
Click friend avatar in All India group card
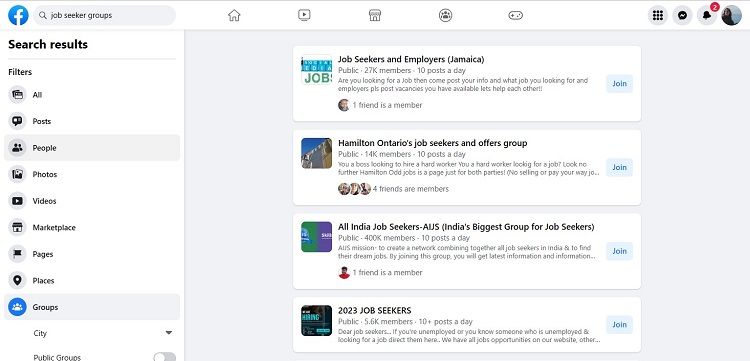(x=344, y=273)
